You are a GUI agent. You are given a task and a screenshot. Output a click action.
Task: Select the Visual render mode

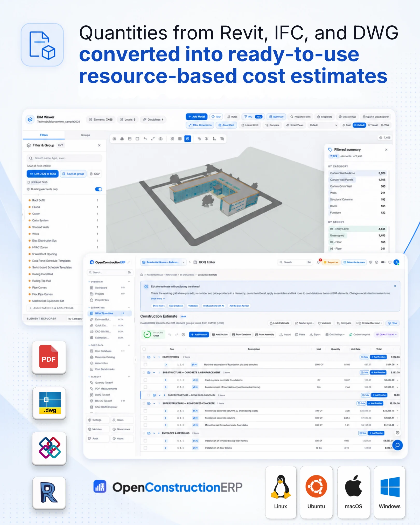(373, 125)
